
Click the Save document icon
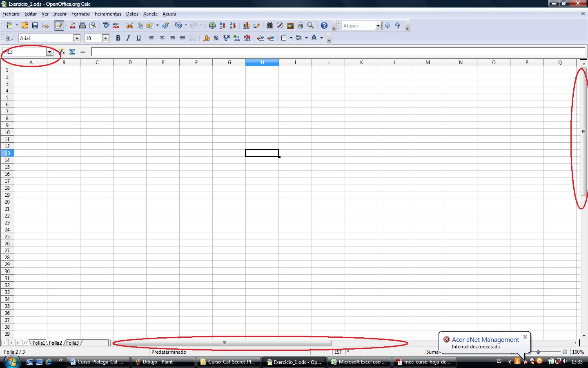(35, 25)
